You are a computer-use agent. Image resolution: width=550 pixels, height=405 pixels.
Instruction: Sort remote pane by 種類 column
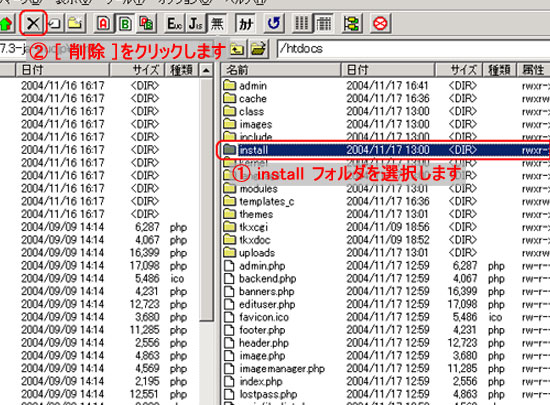coord(499,70)
